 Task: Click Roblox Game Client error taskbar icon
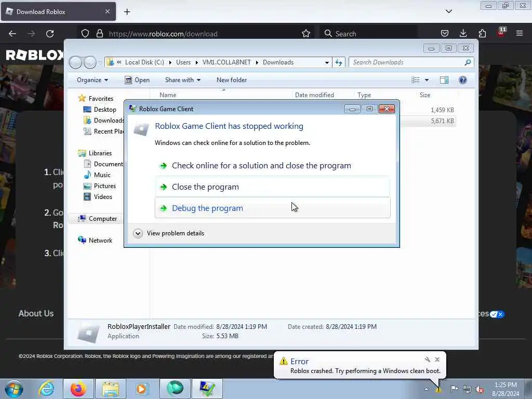tap(207, 389)
